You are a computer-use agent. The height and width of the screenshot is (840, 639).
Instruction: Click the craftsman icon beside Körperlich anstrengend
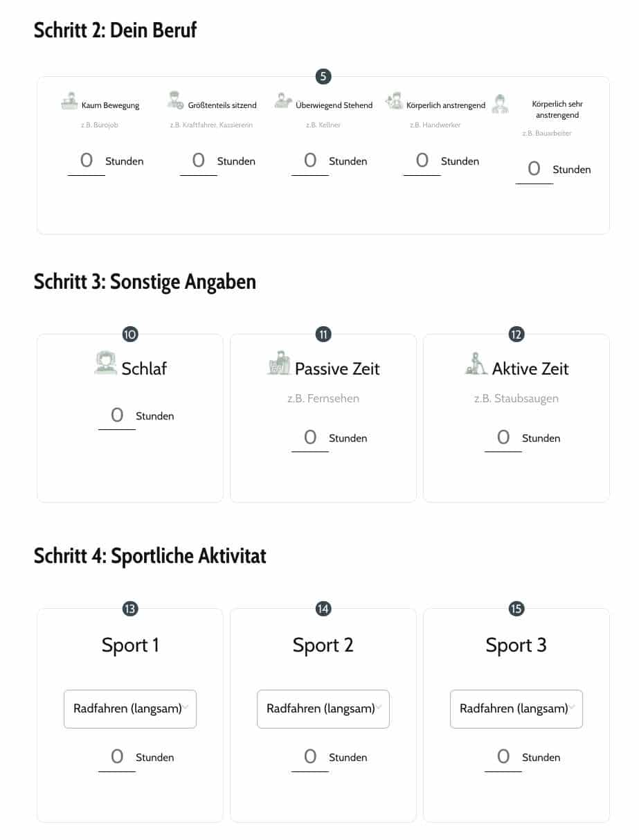click(394, 101)
